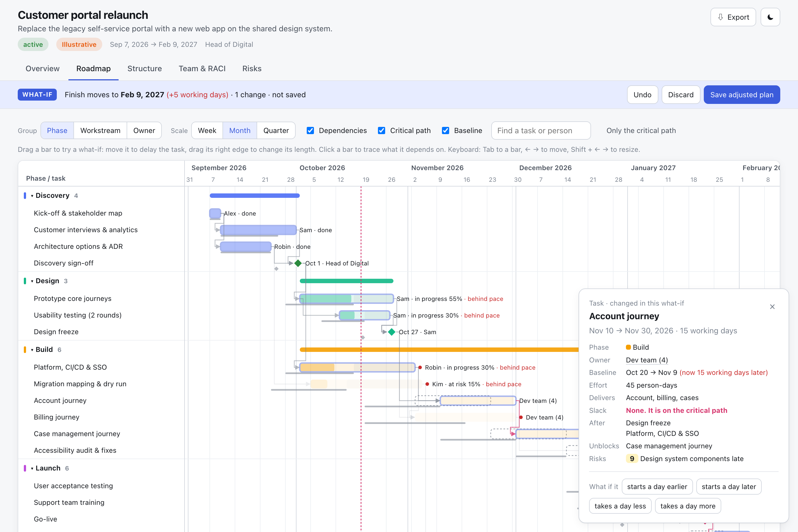Click the Export button
798x532 pixels.
coord(733,17)
